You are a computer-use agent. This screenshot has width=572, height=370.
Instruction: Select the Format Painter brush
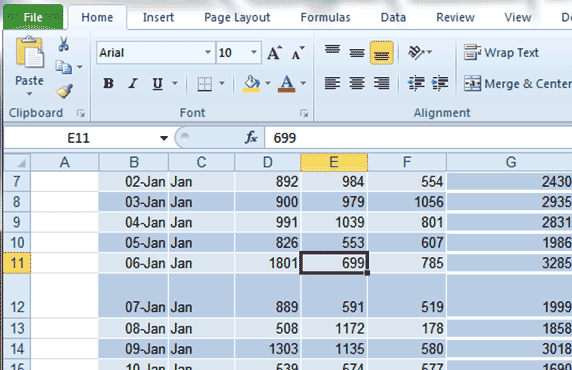(64, 91)
